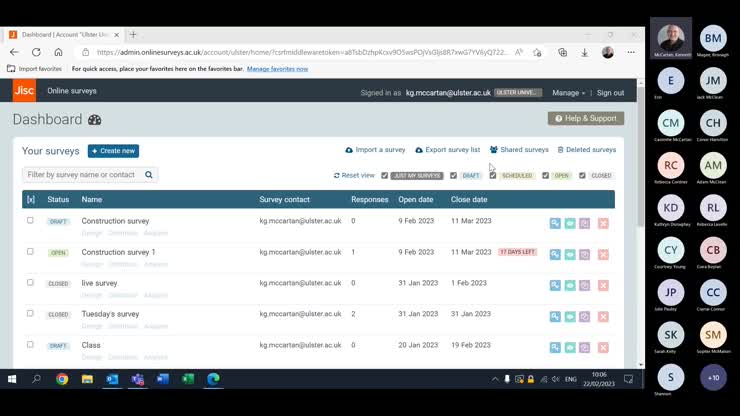Click the red delete icon for Construction survey 1
The height and width of the screenshot is (416, 740).
tap(603, 254)
